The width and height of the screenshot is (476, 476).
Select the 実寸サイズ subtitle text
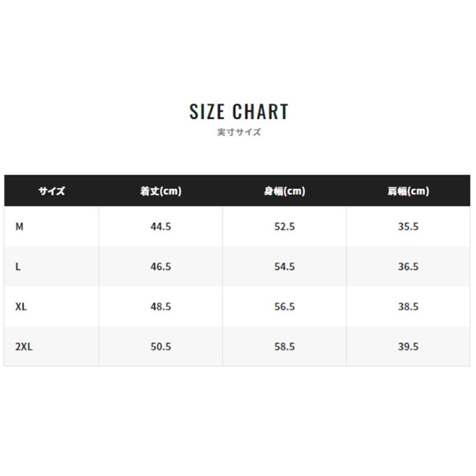pyautogui.click(x=239, y=132)
